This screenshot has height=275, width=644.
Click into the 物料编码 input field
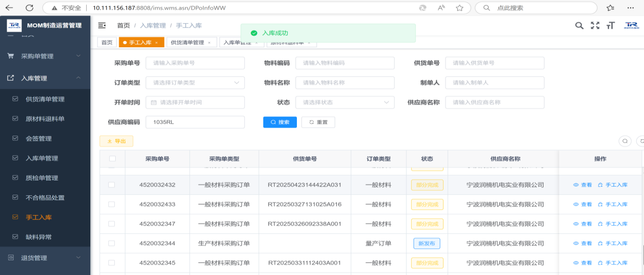coord(345,63)
